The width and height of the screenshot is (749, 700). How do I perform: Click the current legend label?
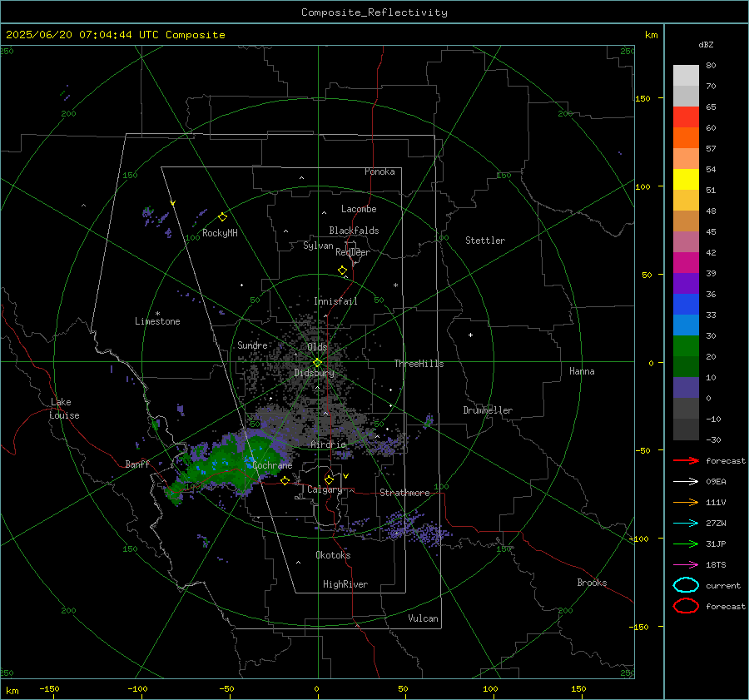(723, 585)
